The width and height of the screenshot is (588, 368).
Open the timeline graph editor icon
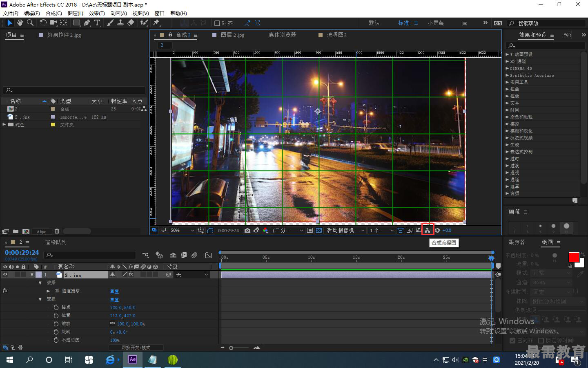(208, 255)
